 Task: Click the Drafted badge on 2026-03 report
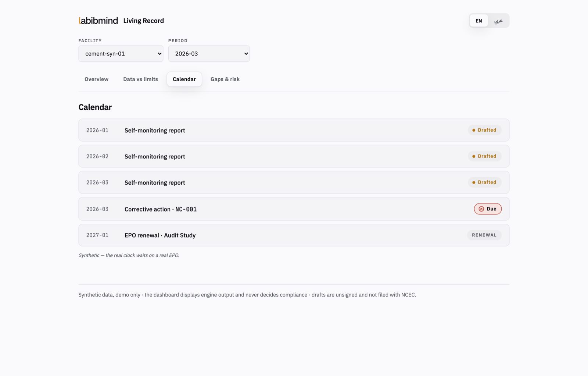(484, 182)
